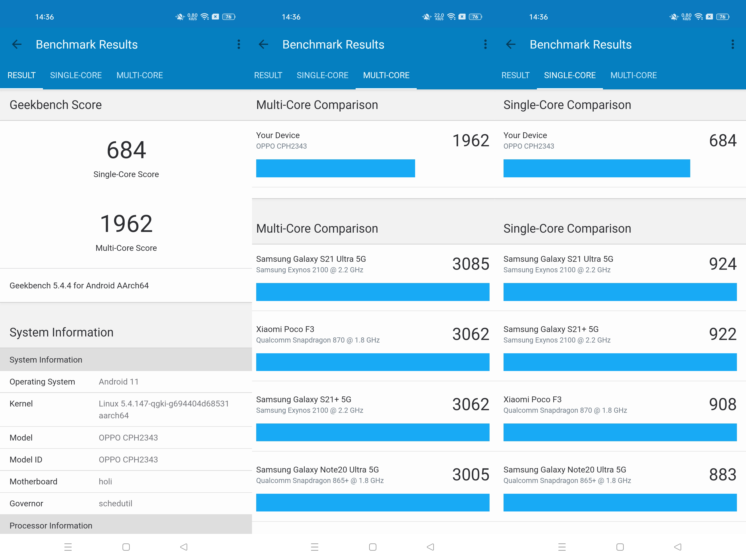Open overflow menu in left Result screen
Screen dimensions: 746x560
(x=239, y=44)
